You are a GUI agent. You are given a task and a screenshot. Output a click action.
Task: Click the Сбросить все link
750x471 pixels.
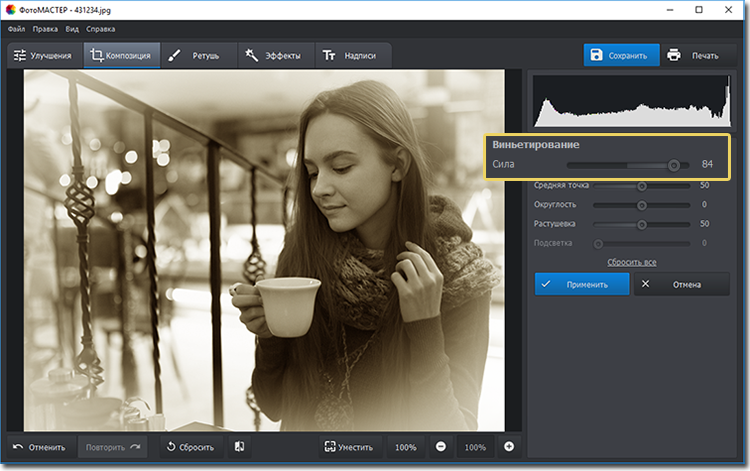pyautogui.click(x=631, y=262)
